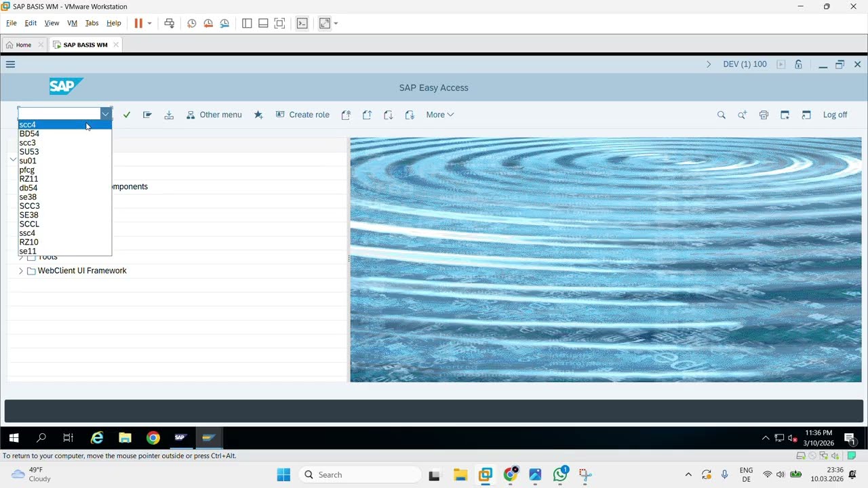Image resolution: width=868 pixels, height=488 pixels.
Task: Open the VMware Help menu
Action: [x=113, y=23]
